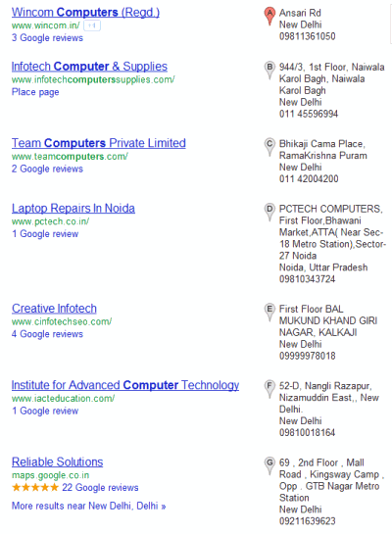Open the Reliable Solutions result
Image resolution: width=392 pixels, height=534 pixels.
(x=57, y=462)
